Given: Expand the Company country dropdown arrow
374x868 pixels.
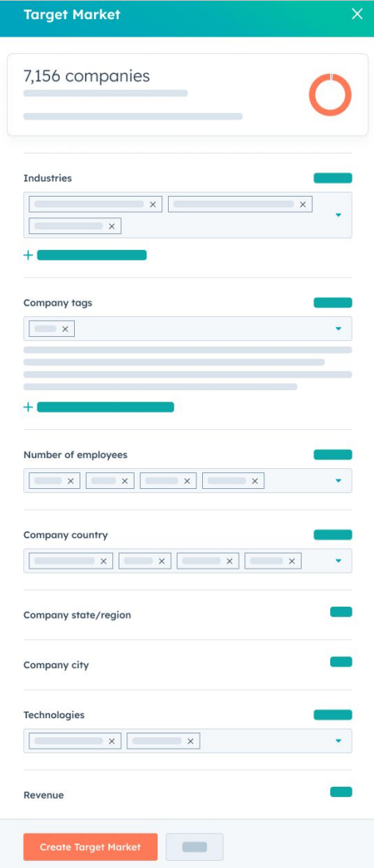Looking at the screenshot, I should [x=339, y=561].
